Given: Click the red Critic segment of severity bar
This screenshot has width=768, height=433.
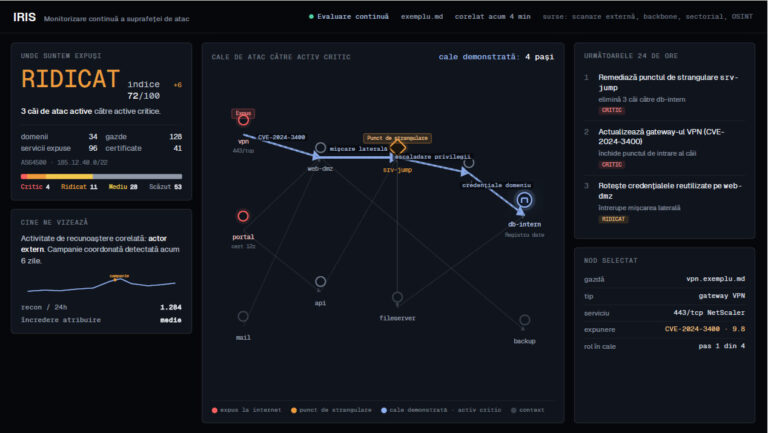Looking at the screenshot, I should [x=24, y=176].
